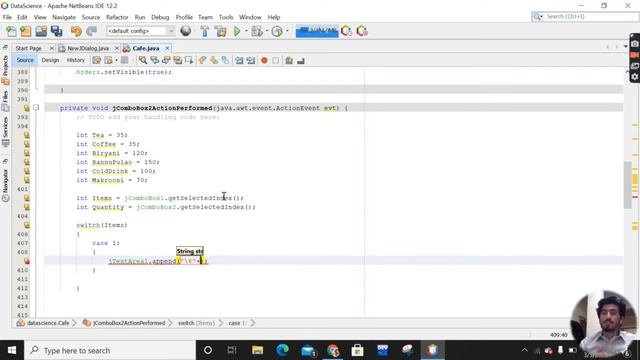640x360 pixels.
Task: Expand the Debug Project dropdown arrow
Action: (x=267, y=31)
